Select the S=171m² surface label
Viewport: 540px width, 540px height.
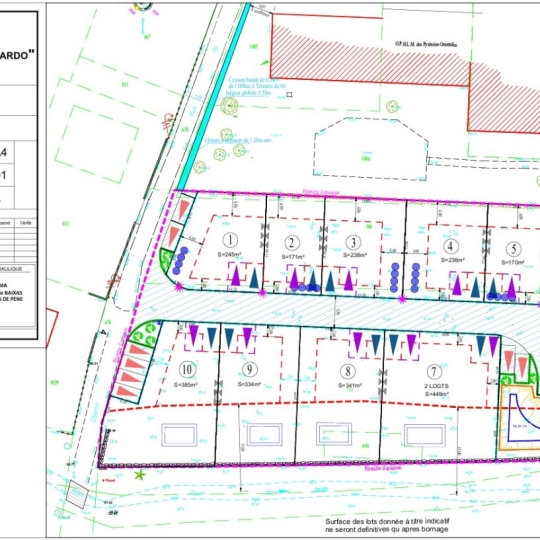(293, 257)
